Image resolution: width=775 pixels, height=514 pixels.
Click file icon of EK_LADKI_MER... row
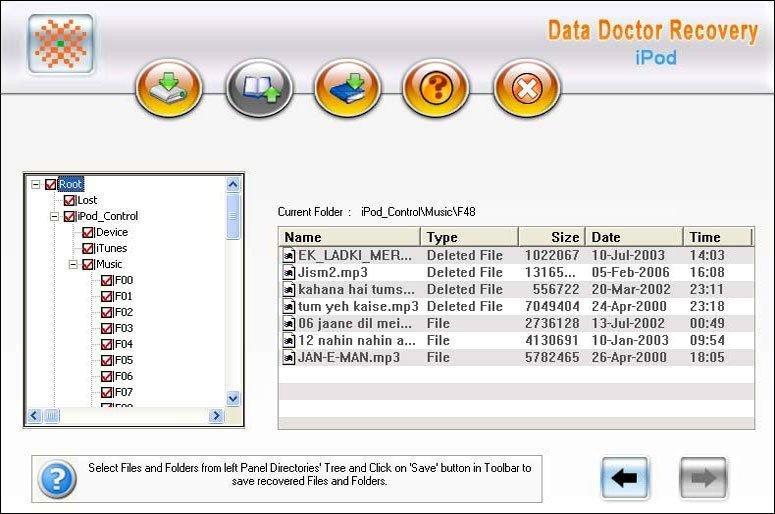pos(289,256)
